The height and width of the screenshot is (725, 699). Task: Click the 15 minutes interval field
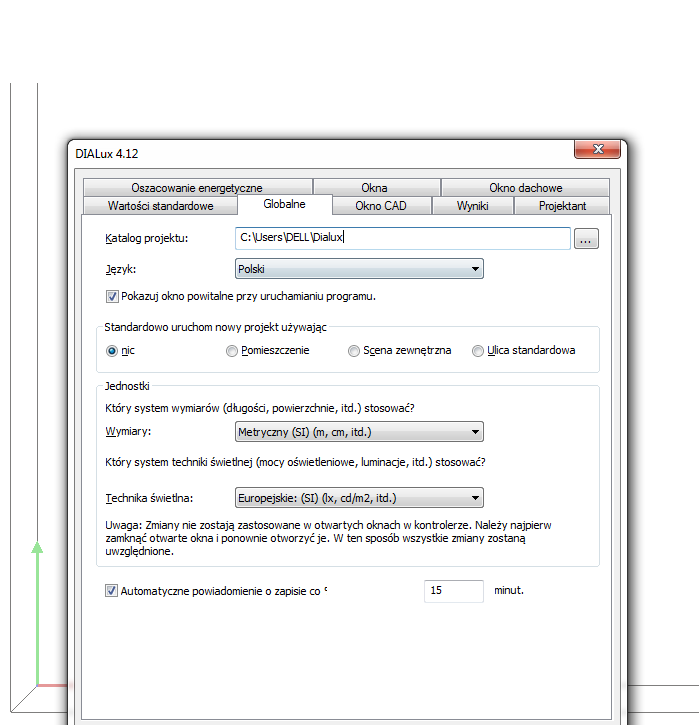click(x=454, y=591)
